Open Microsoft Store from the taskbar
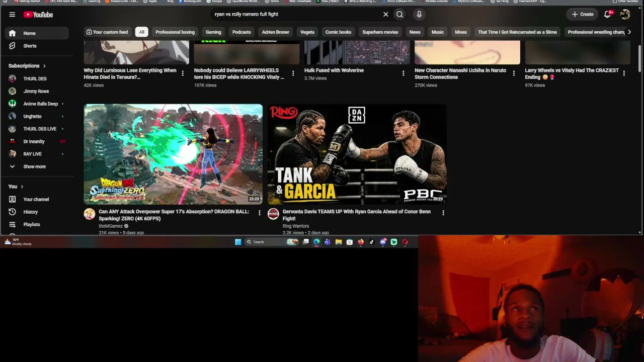644x362 pixels. (350, 242)
